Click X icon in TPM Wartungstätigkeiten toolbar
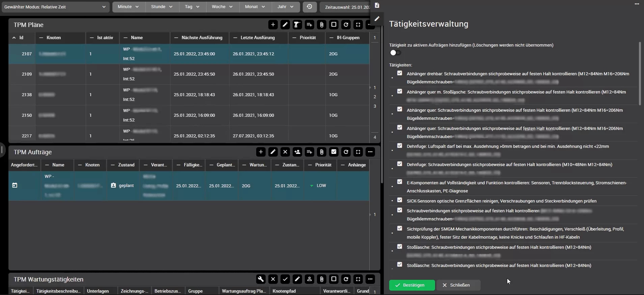 [x=273, y=279]
